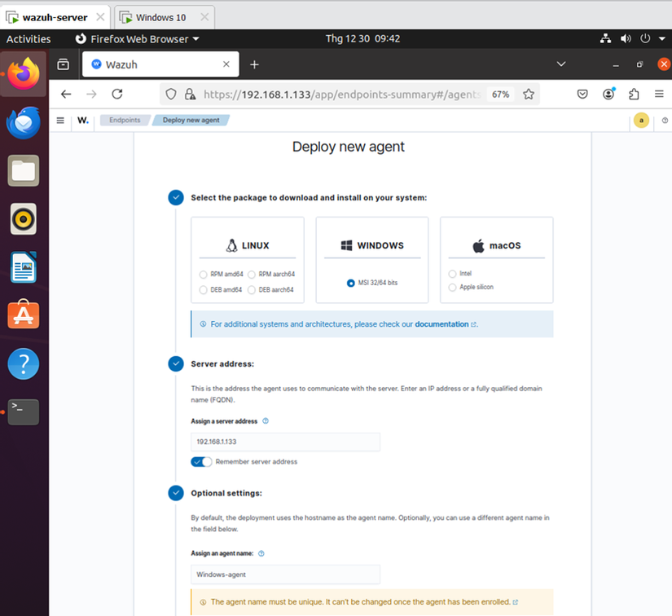Open Firefox hamburger application menu

pyautogui.click(x=659, y=95)
